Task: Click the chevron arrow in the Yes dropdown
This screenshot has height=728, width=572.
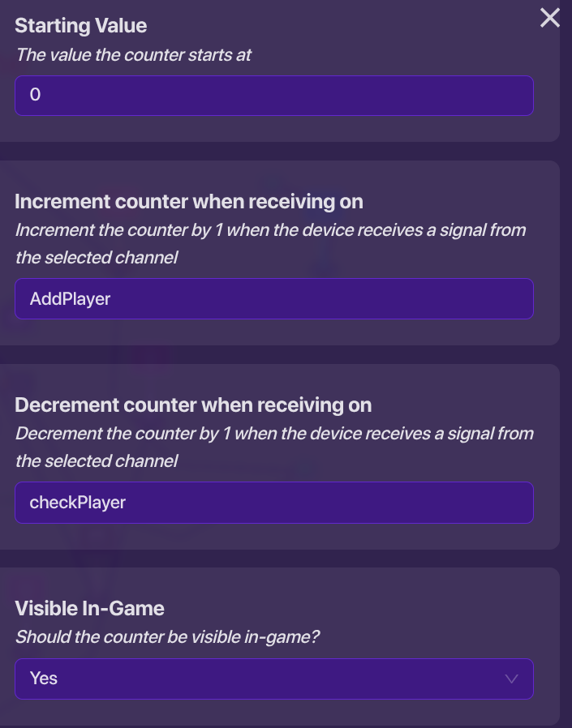Action: (x=511, y=679)
